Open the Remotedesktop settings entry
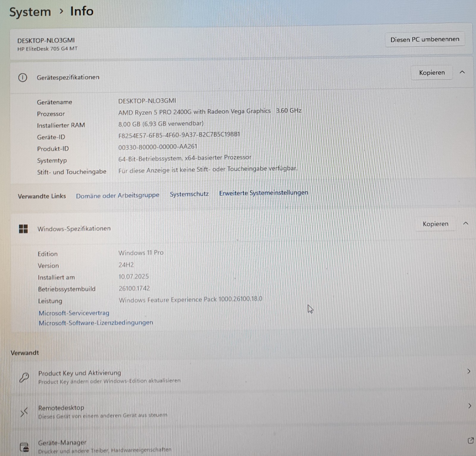476x456 pixels. (x=243, y=411)
